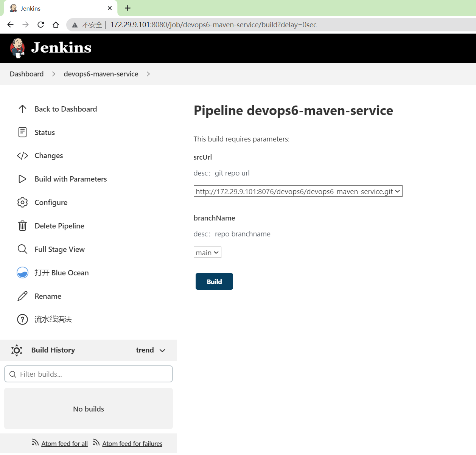
Task: Open 打开 Blue Ocean sidebar item
Action: coord(62,273)
